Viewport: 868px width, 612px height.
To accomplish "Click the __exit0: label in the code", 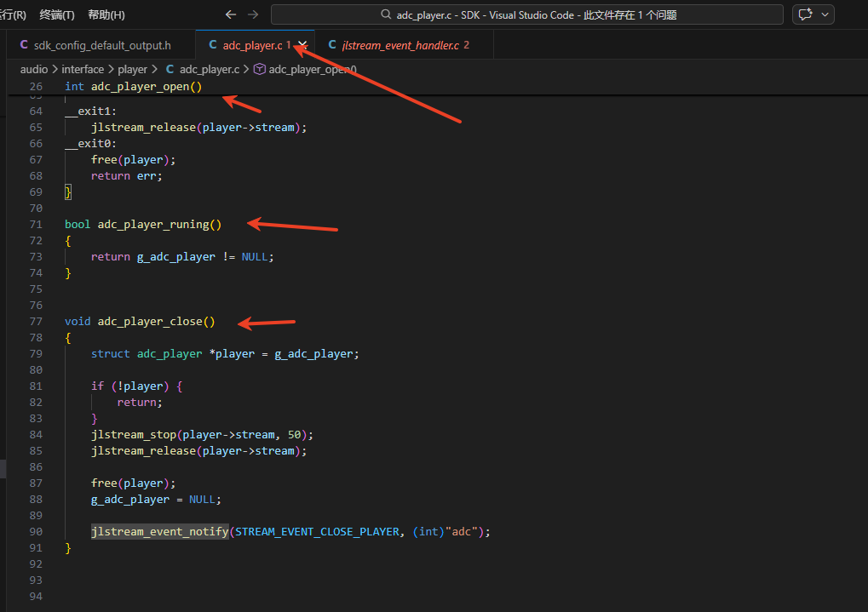I will tap(91, 143).
